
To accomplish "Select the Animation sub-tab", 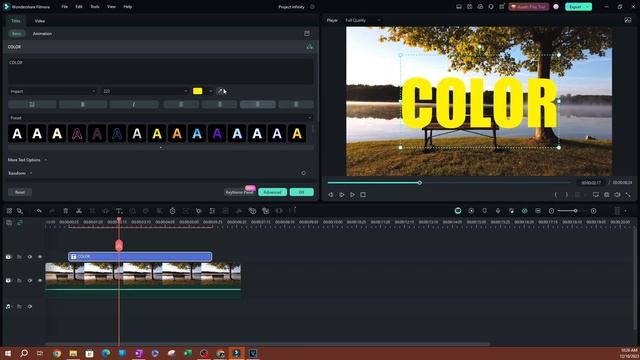I will [42, 33].
